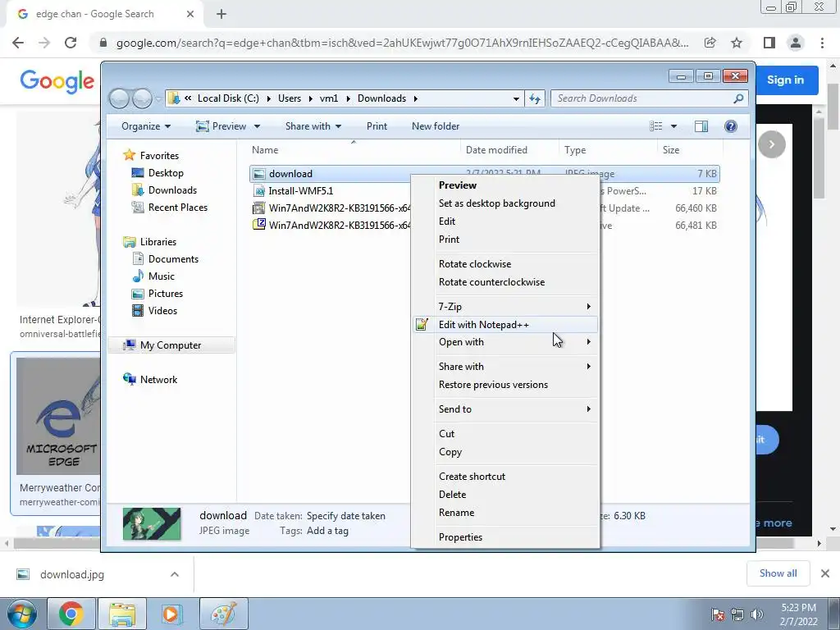840x630 pixels.
Task: Open Windows Start button
Action: 21,614
